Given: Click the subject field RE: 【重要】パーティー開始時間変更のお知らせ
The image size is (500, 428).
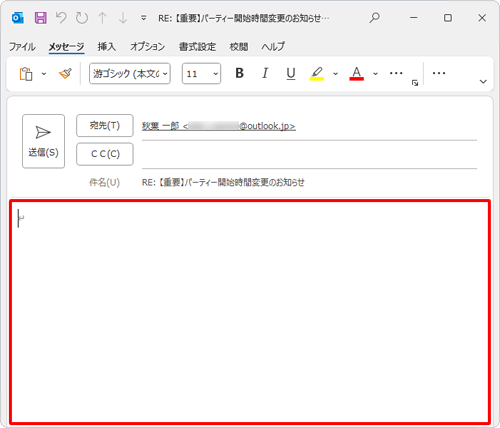Looking at the screenshot, I should (x=223, y=182).
